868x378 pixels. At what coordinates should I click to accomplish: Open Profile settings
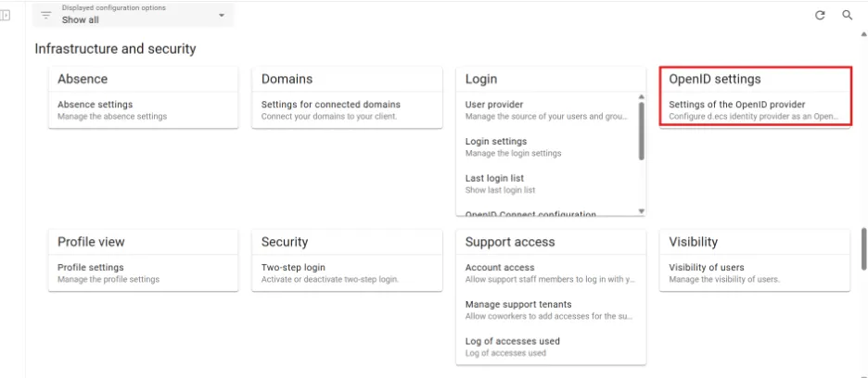point(144,273)
